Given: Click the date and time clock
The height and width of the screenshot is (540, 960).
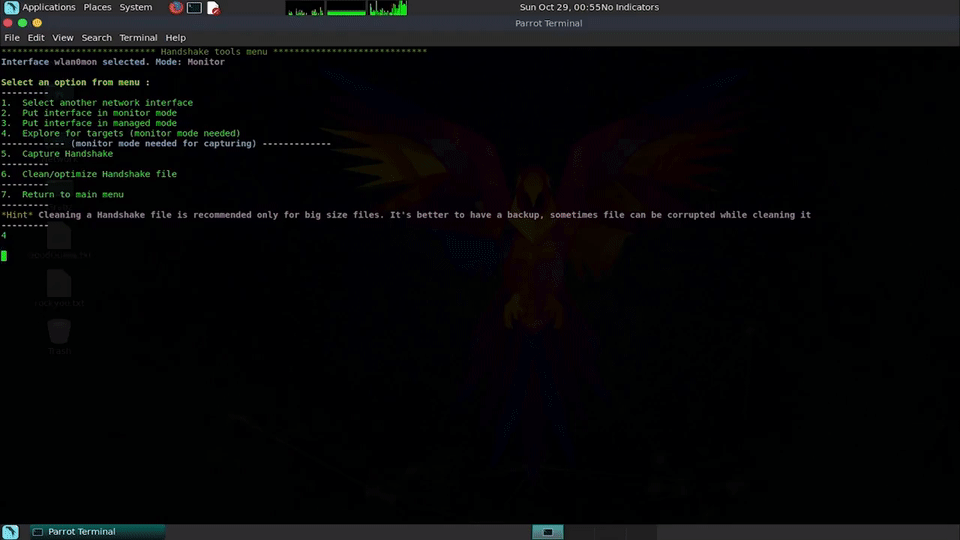Looking at the screenshot, I should click(560, 7).
